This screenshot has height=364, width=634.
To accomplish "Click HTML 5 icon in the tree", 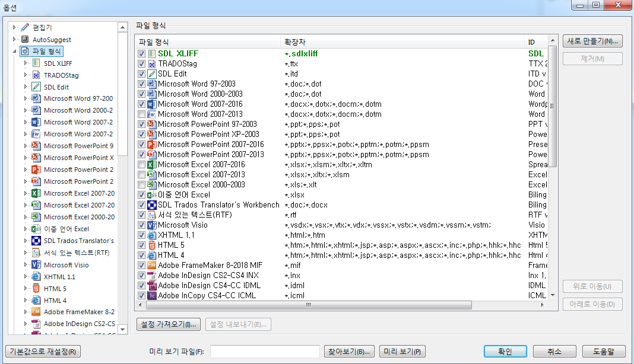I will tap(36, 289).
